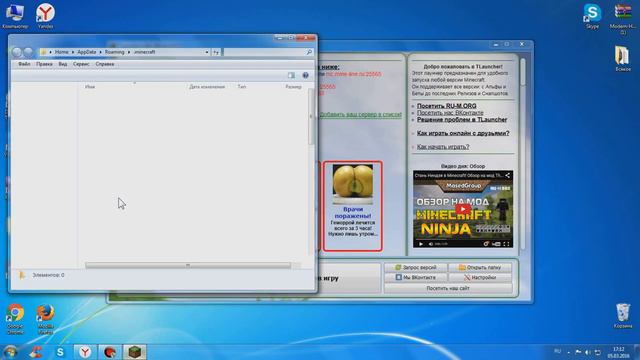Click the Explorer back navigation arrow
The width and height of the screenshot is (640, 360).
(17, 52)
